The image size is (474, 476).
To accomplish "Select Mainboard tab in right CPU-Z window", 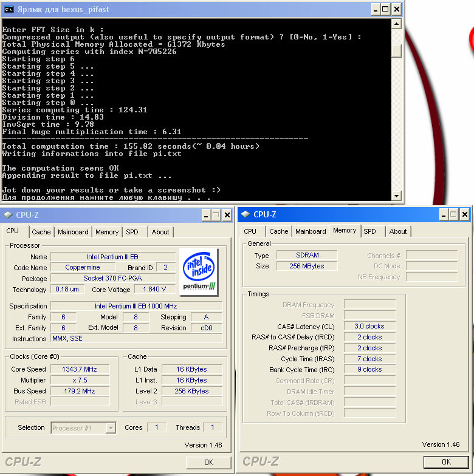I will click(311, 231).
